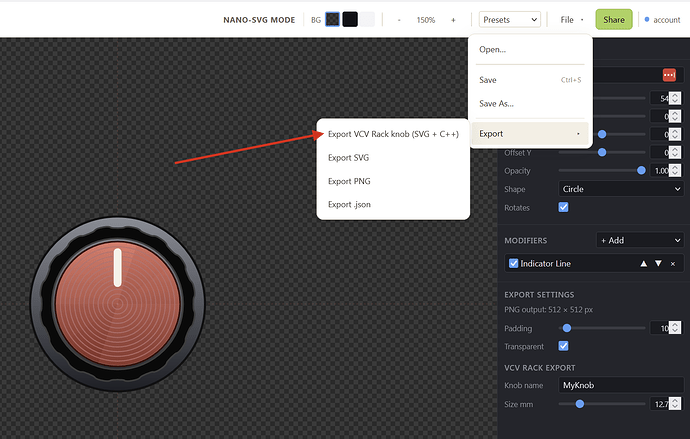Screen dimensions: 690x439
Task: Click the Size mm slider handle
Action: coord(580,404)
